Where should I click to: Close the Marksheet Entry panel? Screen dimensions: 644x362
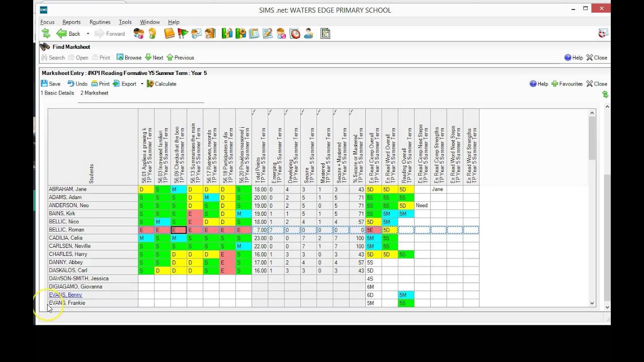pos(597,84)
